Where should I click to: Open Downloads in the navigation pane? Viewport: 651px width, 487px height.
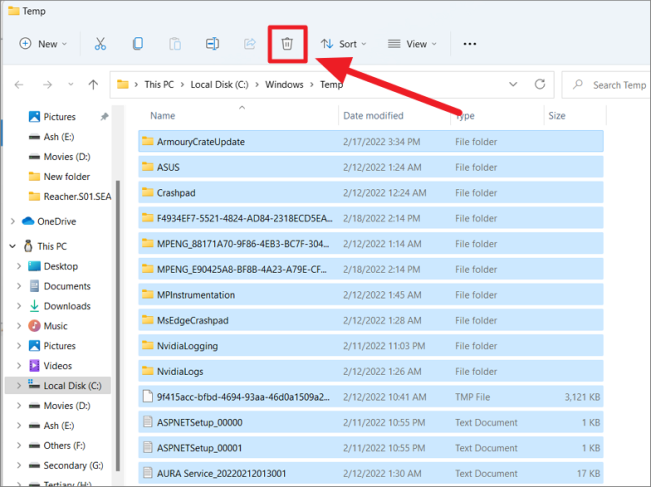pos(66,306)
